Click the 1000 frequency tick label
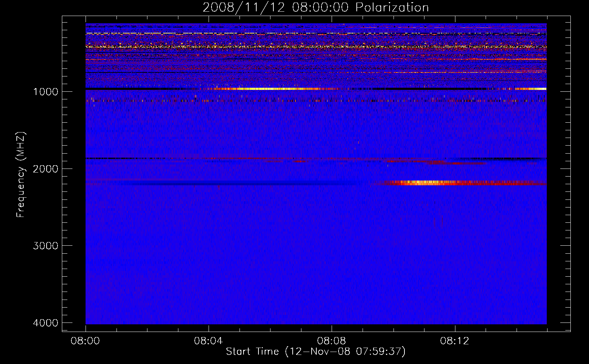The height and width of the screenshot is (364, 589). [x=46, y=91]
